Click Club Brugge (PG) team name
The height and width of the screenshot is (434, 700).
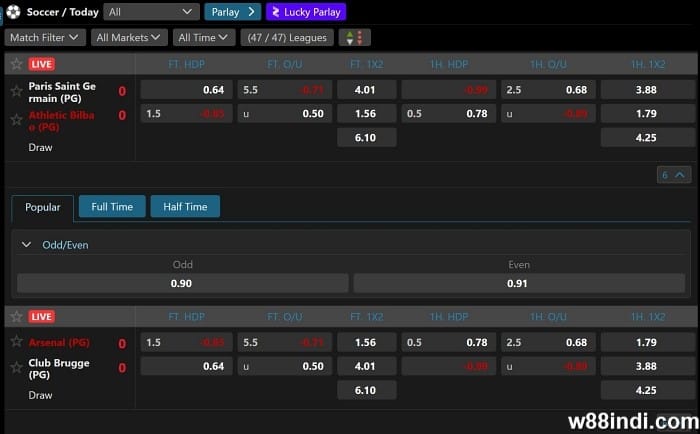(59, 368)
